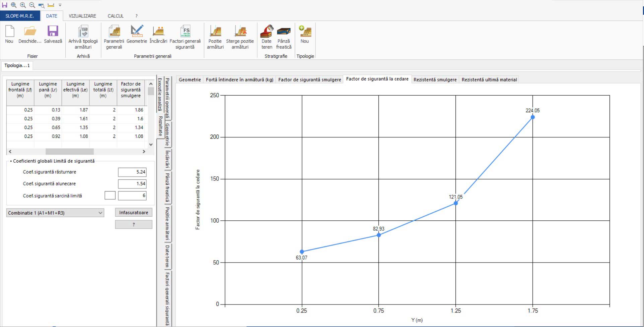Click zoom in magnifier in quick toolbar

[23, 5]
